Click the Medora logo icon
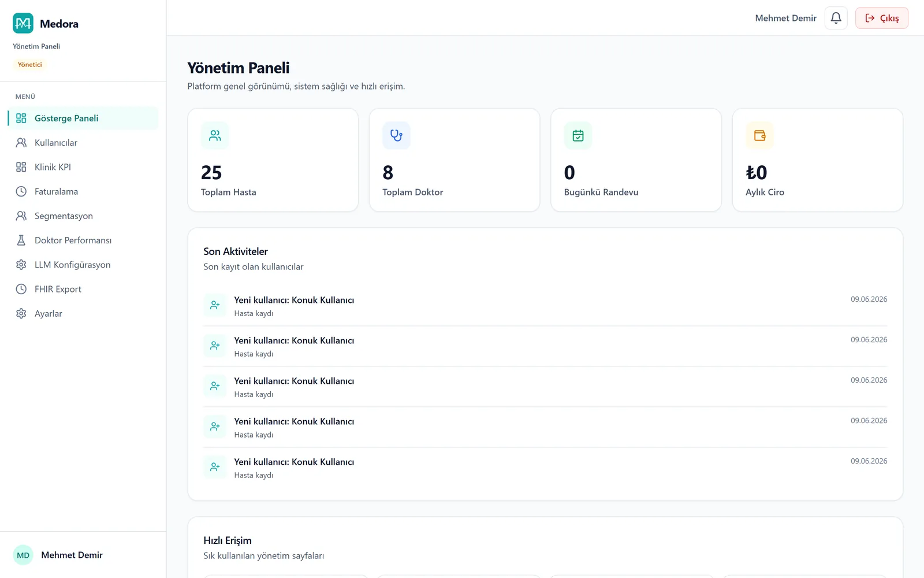The image size is (924, 578). [23, 23]
